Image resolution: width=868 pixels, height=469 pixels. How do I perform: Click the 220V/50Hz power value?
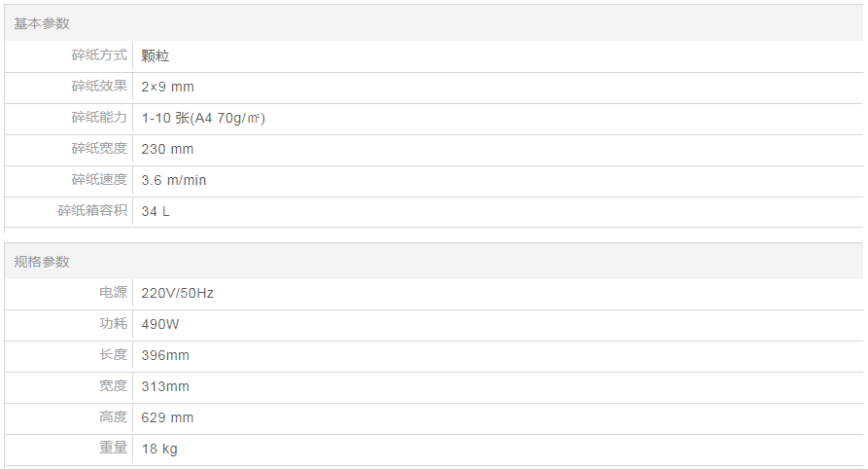(x=178, y=293)
